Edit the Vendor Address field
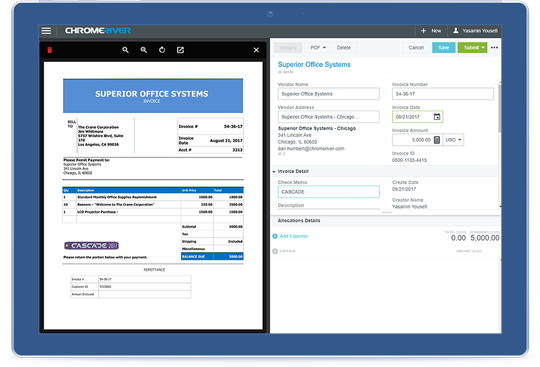The height and width of the screenshot is (367, 540). tap(329, 117)
